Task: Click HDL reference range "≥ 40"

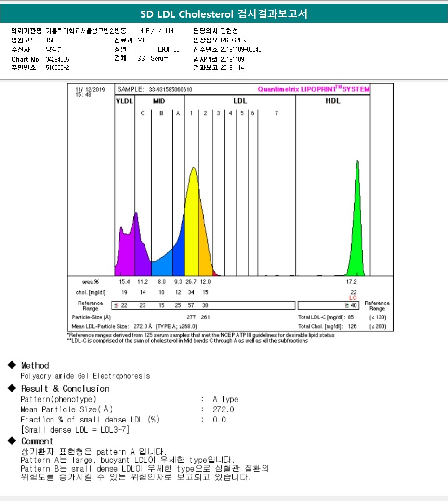Action: pos(351,305)
